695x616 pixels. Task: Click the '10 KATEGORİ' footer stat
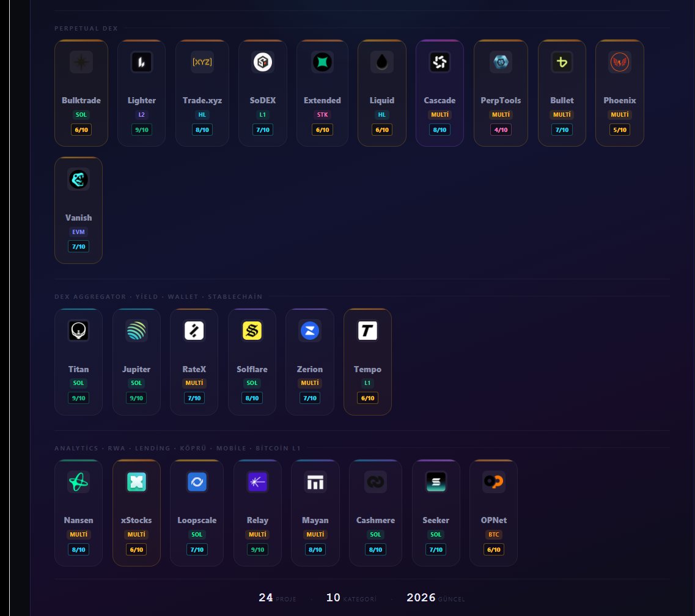click(x=351, y=598)
